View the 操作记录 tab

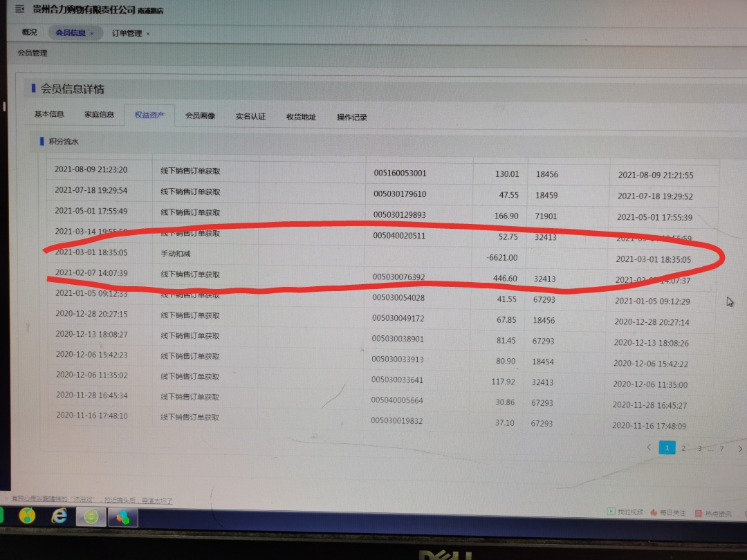pyautogui.click(x=352, y=118)
